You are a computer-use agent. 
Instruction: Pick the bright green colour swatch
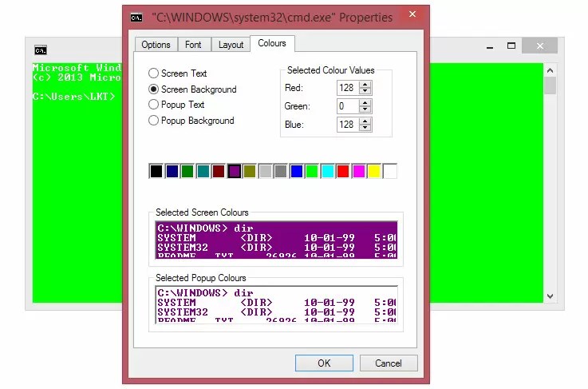tap(312, 171)
